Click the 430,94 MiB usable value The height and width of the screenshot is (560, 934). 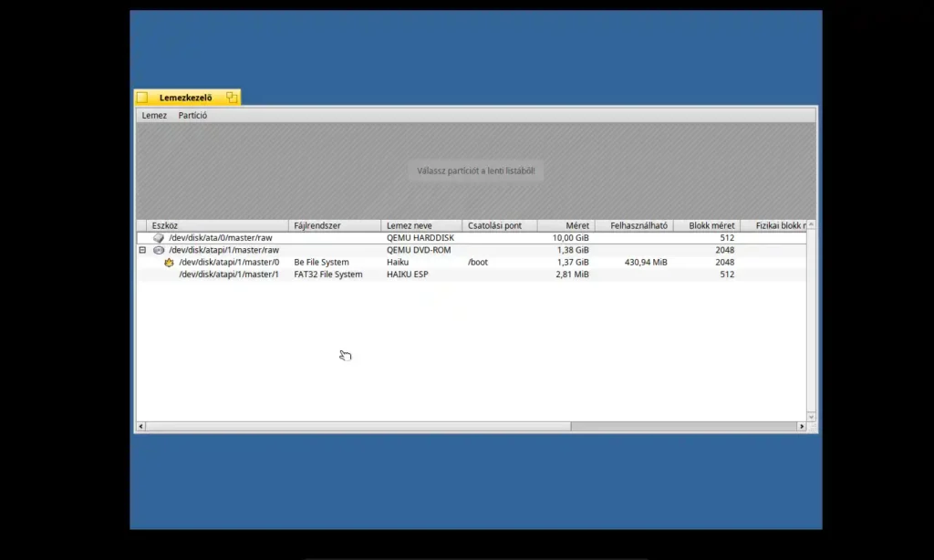pyautogui.click(x=646, y=262)
